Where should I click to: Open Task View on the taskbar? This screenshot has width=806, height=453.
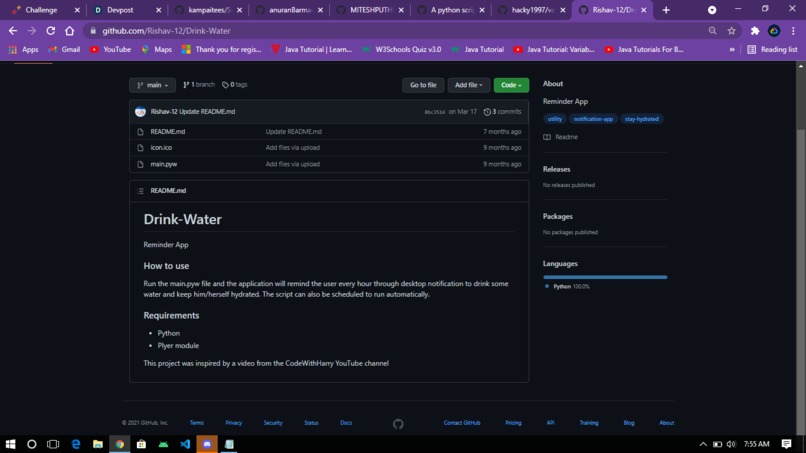tap(53, 444)
